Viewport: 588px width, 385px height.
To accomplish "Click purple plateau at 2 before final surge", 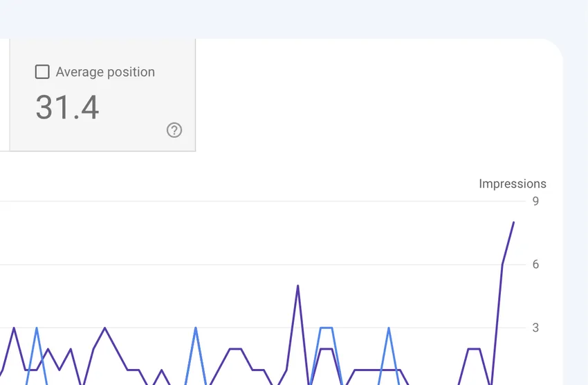I will click(x=474, y=349).
